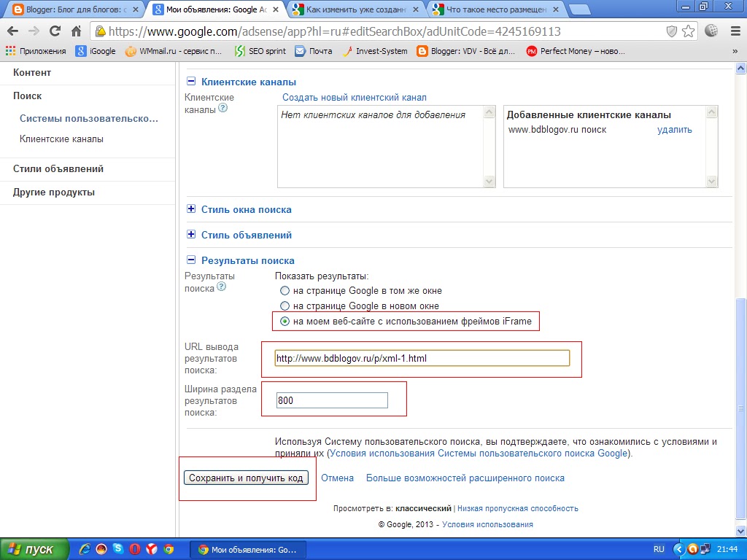The image size is (747, 560).
Task: Click the page vertical scrollbar thumb
Action: click(x=740, y=408)
